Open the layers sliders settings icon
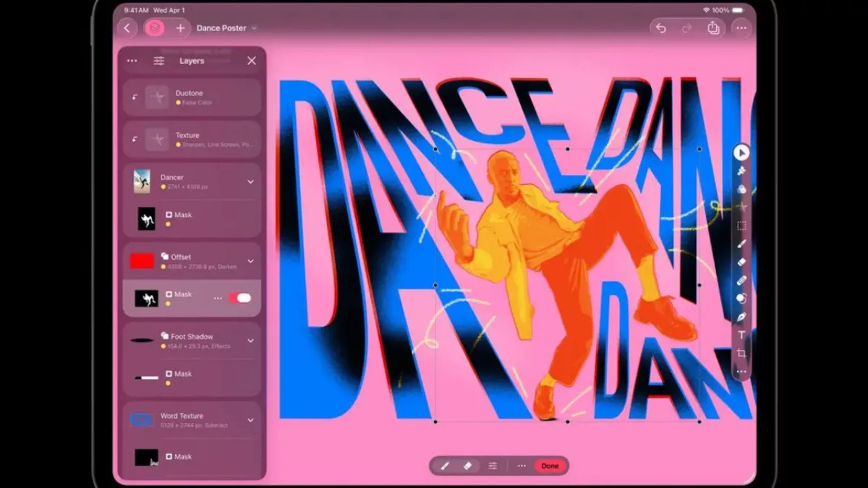Screen dimensions: 868x488 (158, 61)
